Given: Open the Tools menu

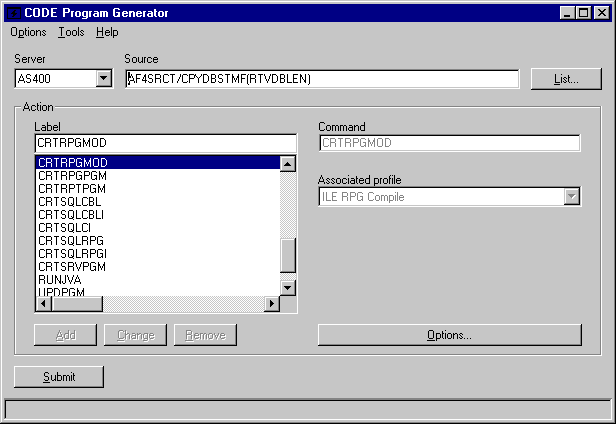Looking at the screenshot, I should tap(71, 32).
